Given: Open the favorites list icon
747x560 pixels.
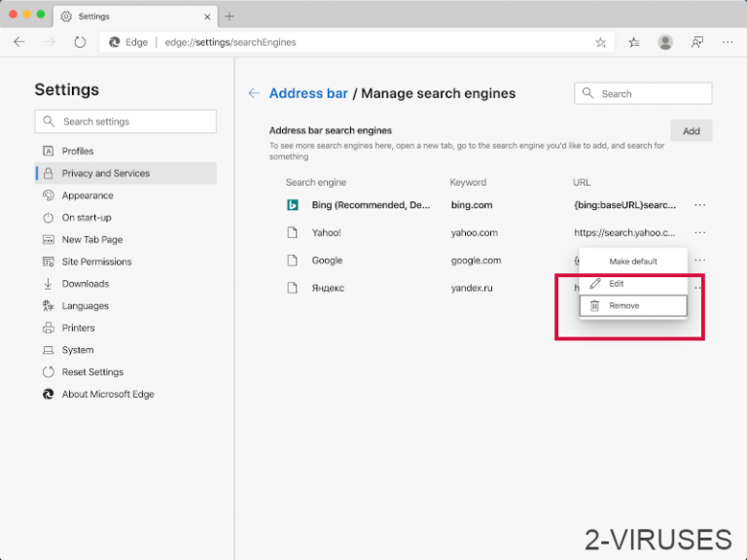Looking at the screenshot, I should click(x=634, y=42).
